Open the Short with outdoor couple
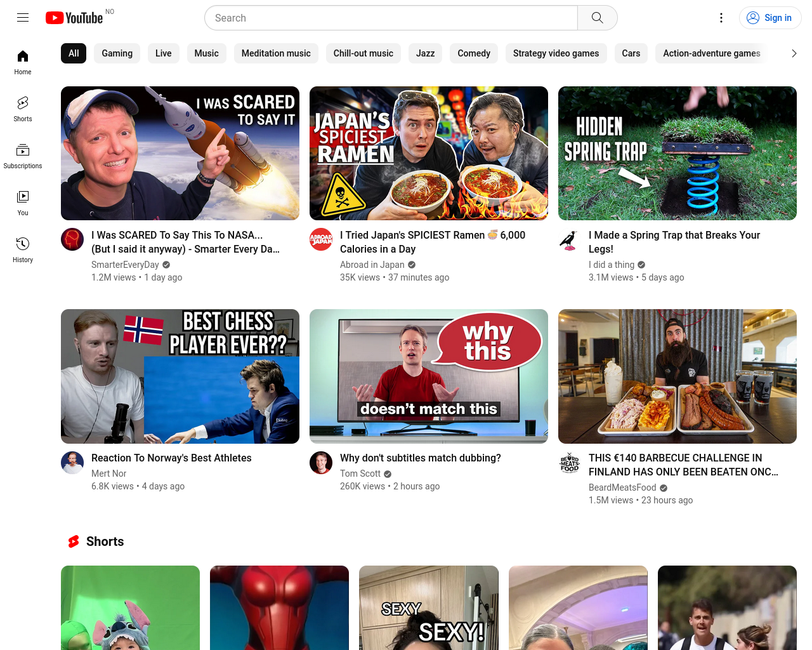 727,607
